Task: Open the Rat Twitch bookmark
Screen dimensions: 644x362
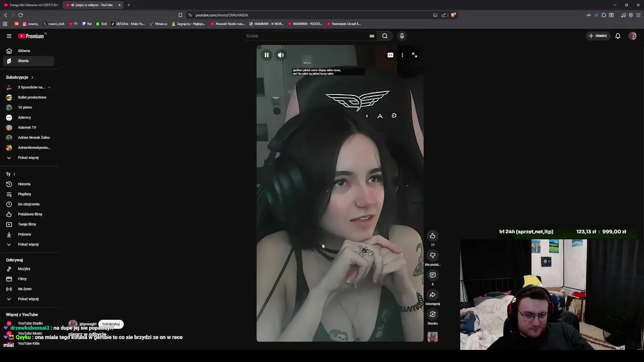Action: coord(87,24)
